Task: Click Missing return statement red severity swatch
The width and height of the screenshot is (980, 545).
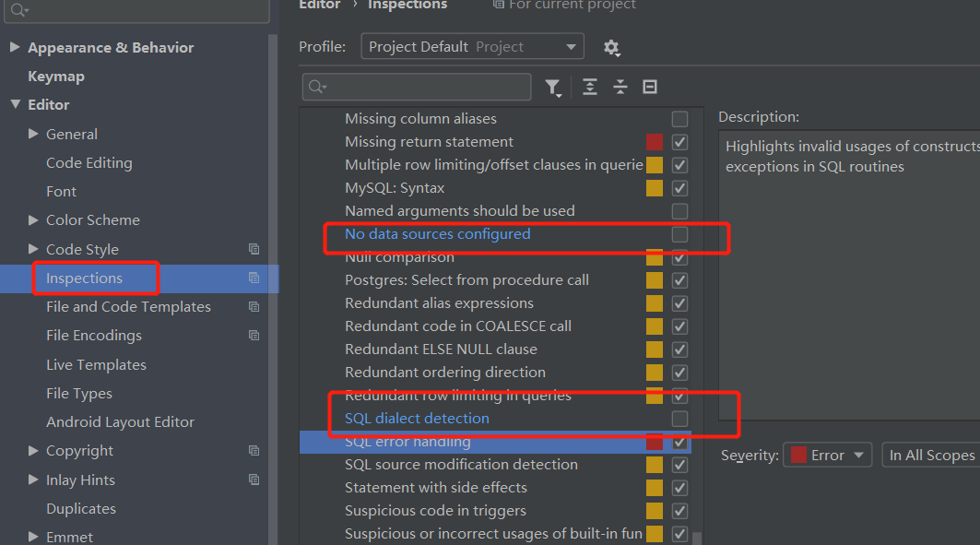Action: (x=655, y=142)
